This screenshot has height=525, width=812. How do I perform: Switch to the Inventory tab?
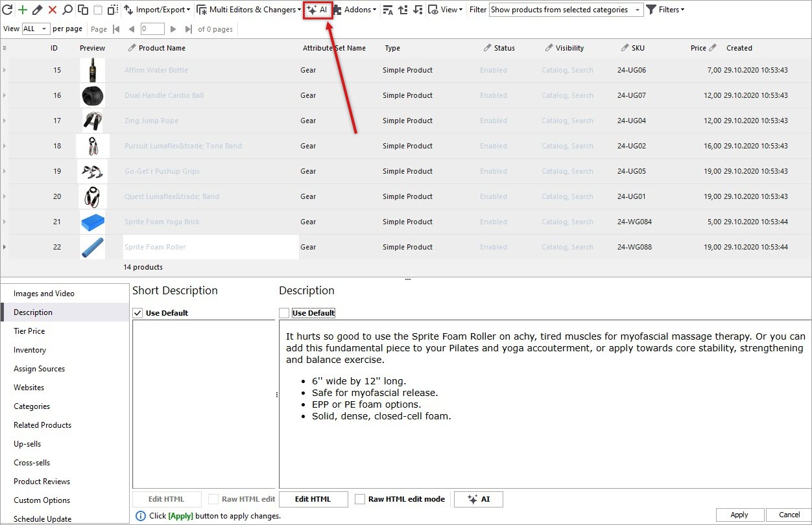coord(30,350)
